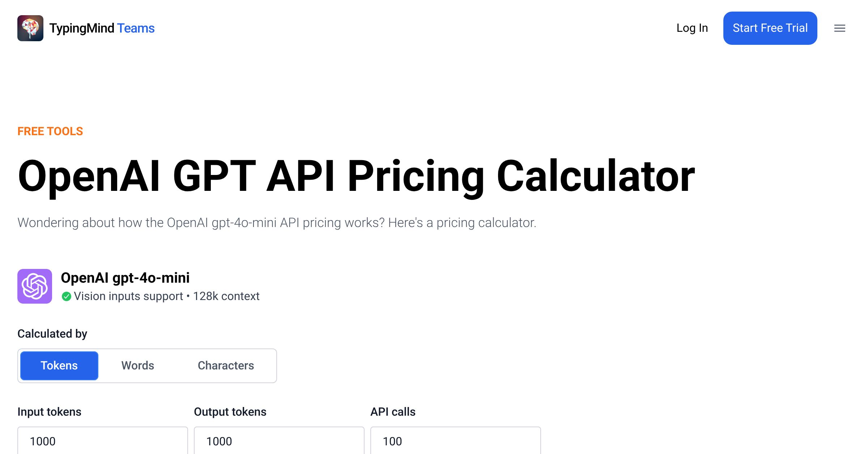Click the Log In link
Viewport: 868px width, 454px height.
[x=692, y=28]
